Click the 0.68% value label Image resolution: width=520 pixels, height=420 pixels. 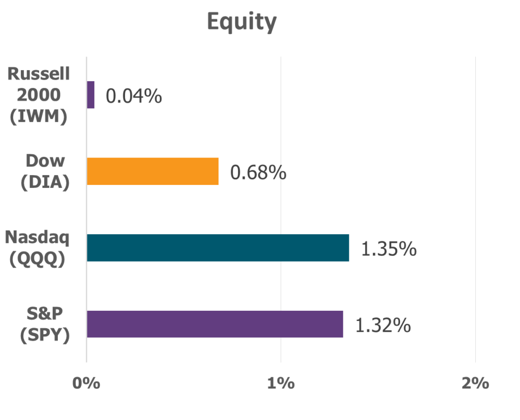pyautogui.click(x=258, y=173)
